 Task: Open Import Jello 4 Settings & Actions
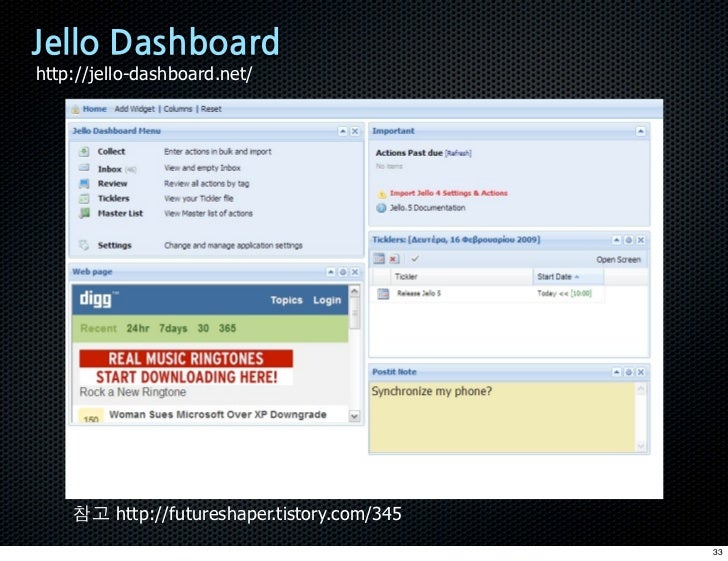click(x=448, y=193)
